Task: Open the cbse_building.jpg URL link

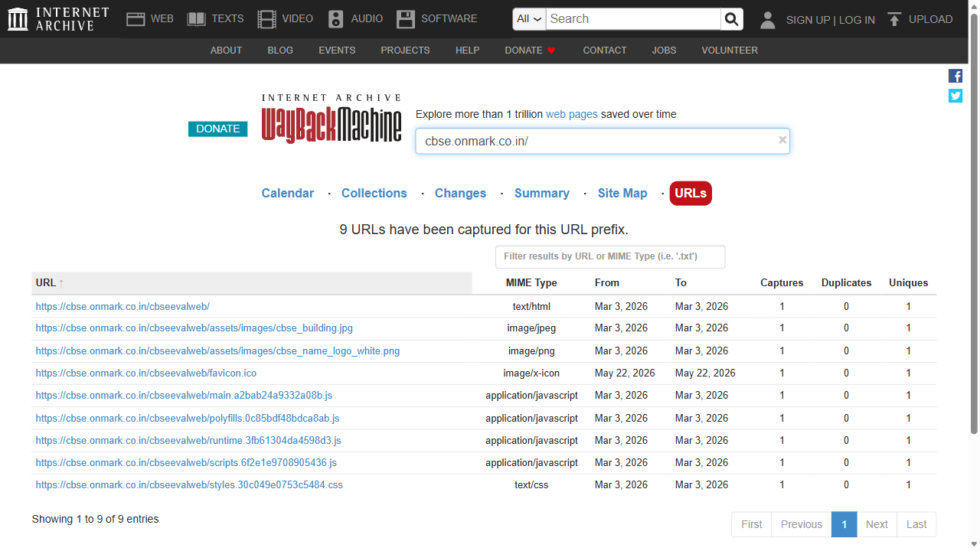Action: click(x=194, y=328)
